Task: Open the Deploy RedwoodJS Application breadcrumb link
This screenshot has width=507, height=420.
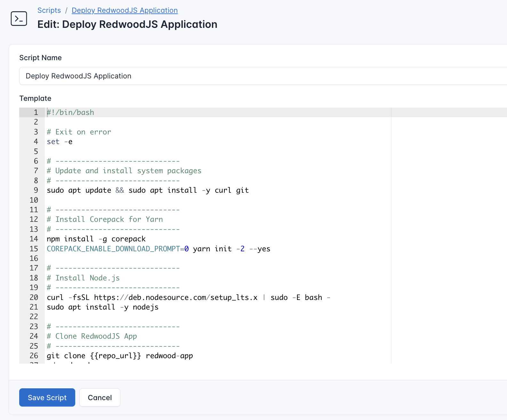Action: click(125, 10)
